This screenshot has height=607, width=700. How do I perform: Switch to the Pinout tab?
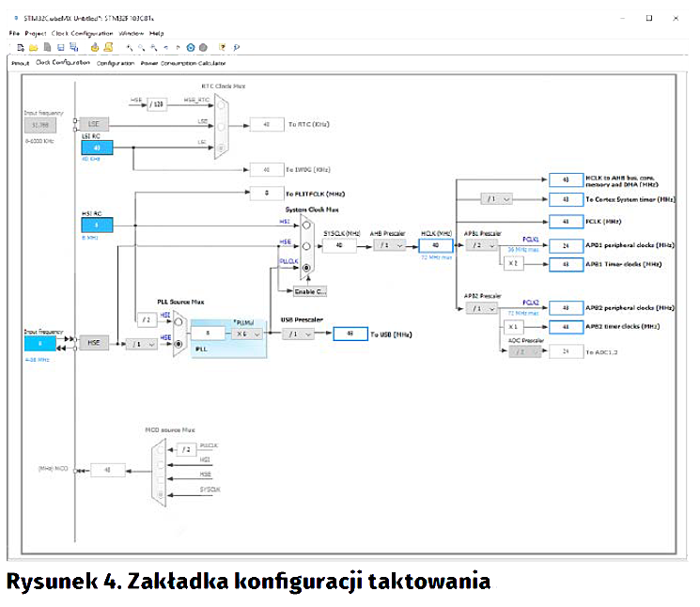coord(20,63)
